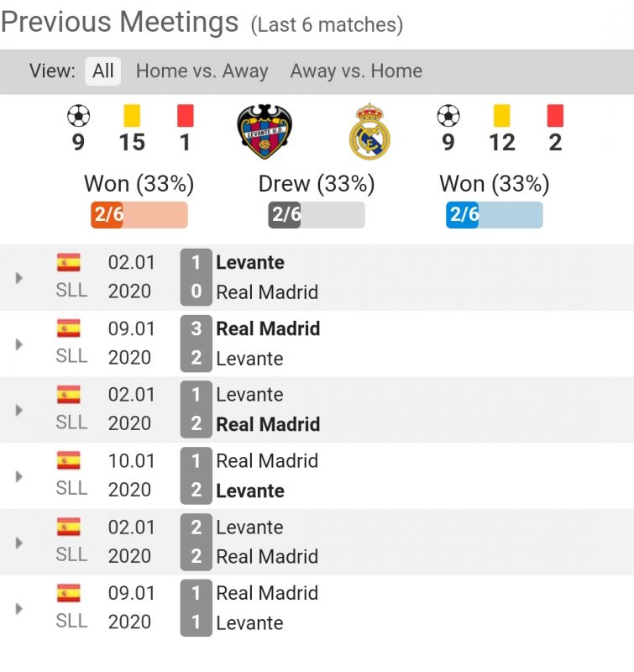
Task: Click Spain flag in first match row
Action: click(69, 262)
